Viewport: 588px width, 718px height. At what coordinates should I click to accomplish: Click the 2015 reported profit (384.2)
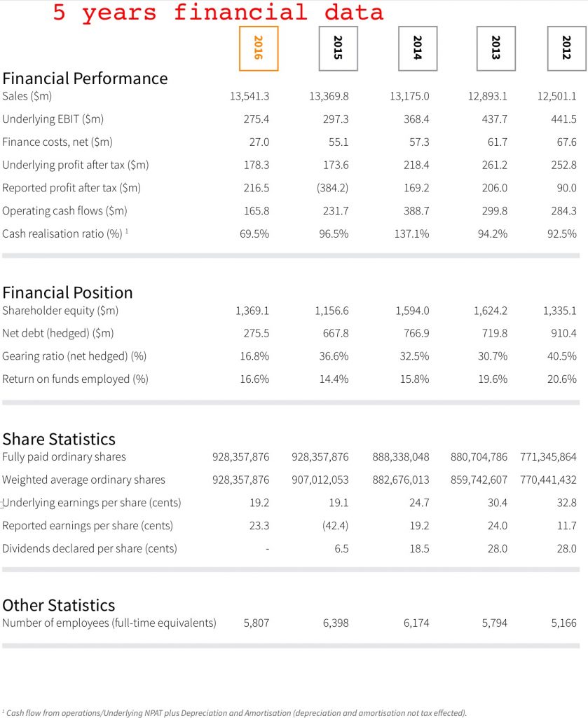333,188
